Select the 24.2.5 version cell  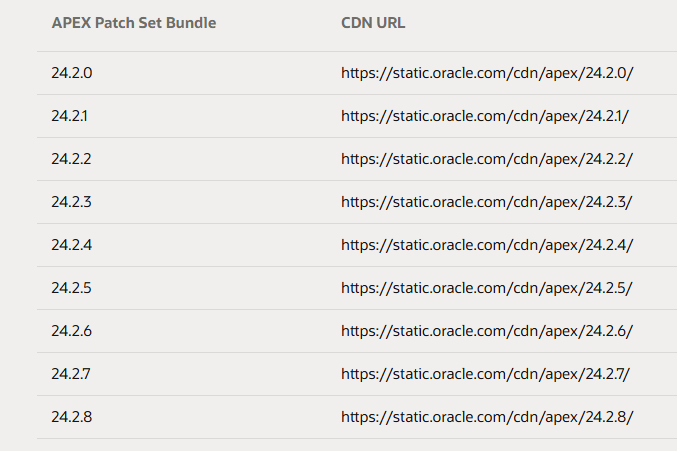(x=71, y=288)
